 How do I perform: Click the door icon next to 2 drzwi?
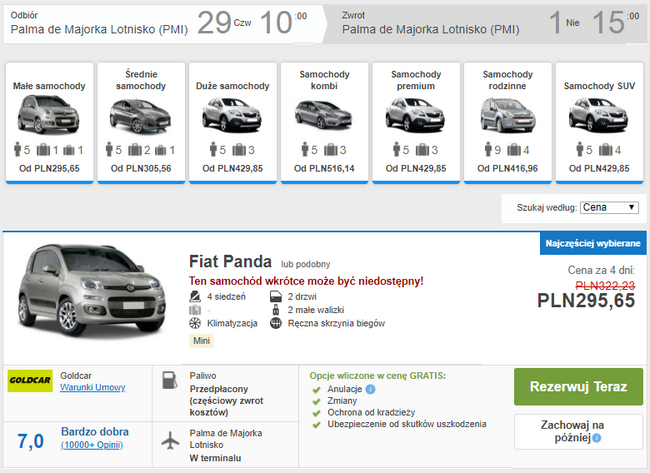(276, 297)
